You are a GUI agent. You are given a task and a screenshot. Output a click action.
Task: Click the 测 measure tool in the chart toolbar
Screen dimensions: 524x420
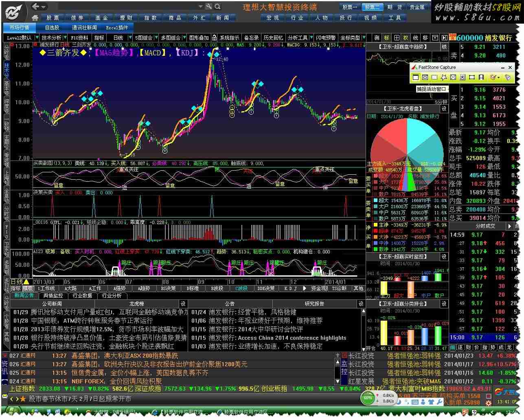tap(377, 37)
